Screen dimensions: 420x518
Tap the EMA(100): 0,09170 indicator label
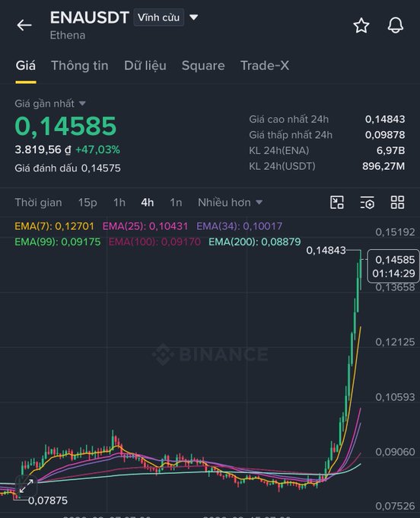pyautogui.click(x=154, y=241)
